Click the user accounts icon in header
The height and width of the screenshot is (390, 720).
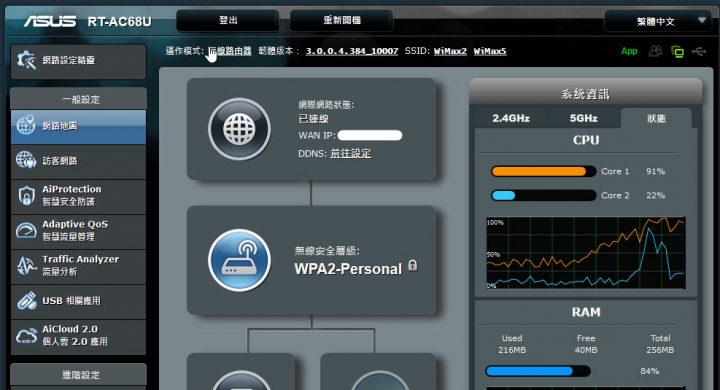(655, 51)
